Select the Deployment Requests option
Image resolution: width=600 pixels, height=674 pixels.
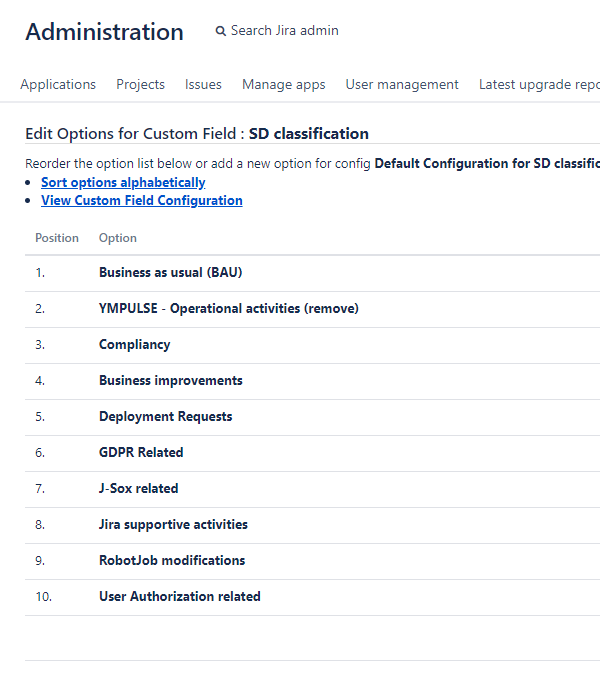[x=165, y=417]
